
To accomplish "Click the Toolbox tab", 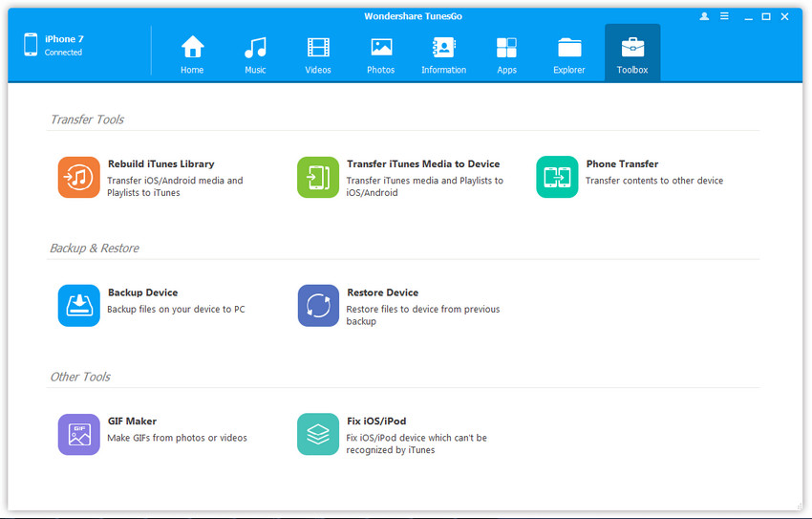I will coord(632,54).
